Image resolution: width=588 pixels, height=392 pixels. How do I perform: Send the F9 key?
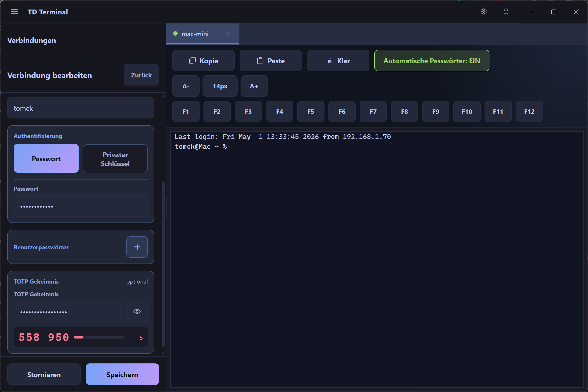point(436,112)
